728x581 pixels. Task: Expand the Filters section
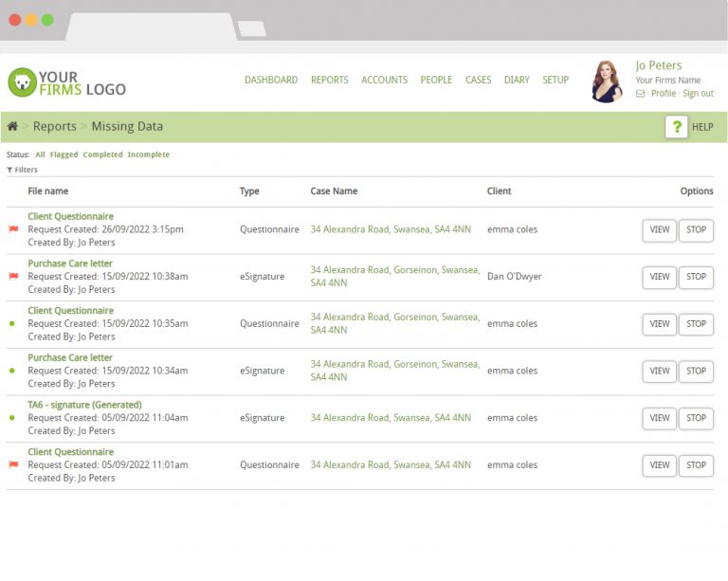point(23,170)
